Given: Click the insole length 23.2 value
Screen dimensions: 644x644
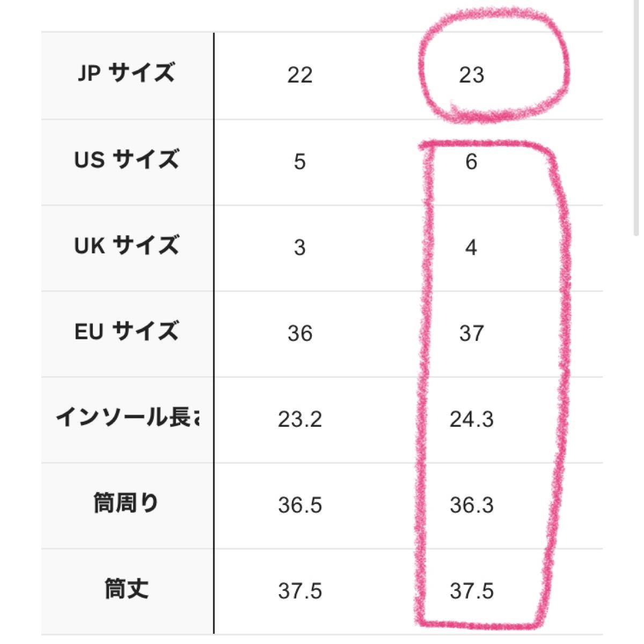Looking at the screenshot, I should (299, 419).
